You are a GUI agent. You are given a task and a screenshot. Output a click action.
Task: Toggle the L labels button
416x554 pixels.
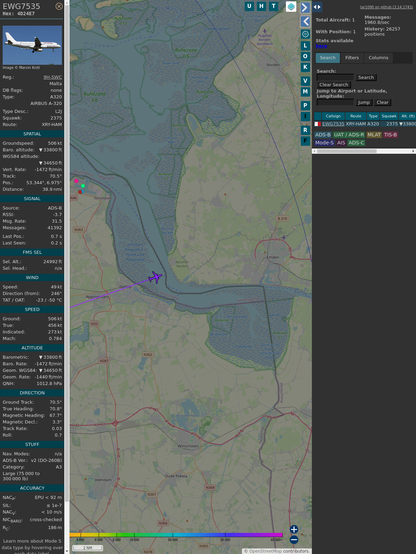[305, 46]
